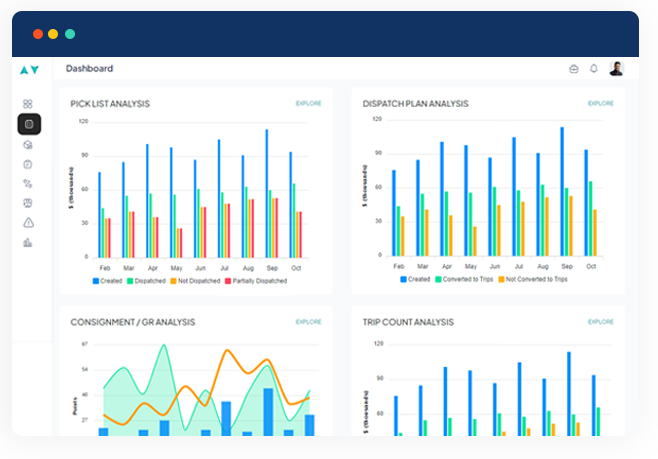The width and height of the screenshot is (658, 459).
Task: Click the yellow window dot
Action: point(53,34)
